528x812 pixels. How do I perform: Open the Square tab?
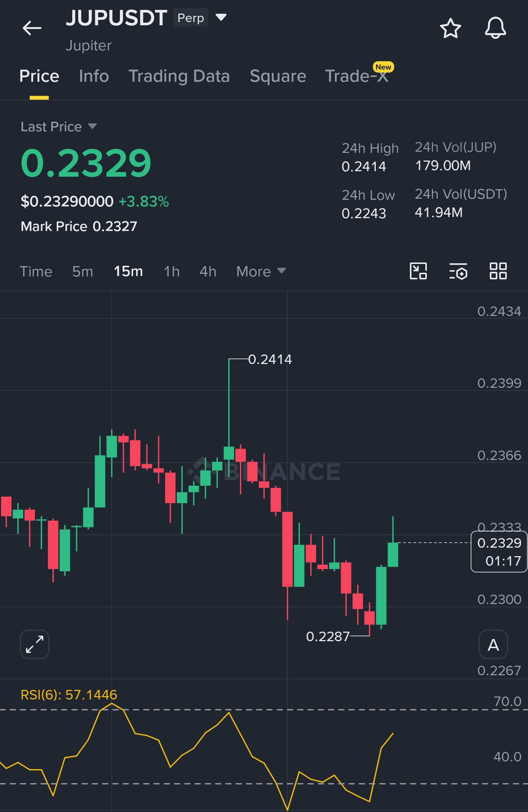coord(278,76)
